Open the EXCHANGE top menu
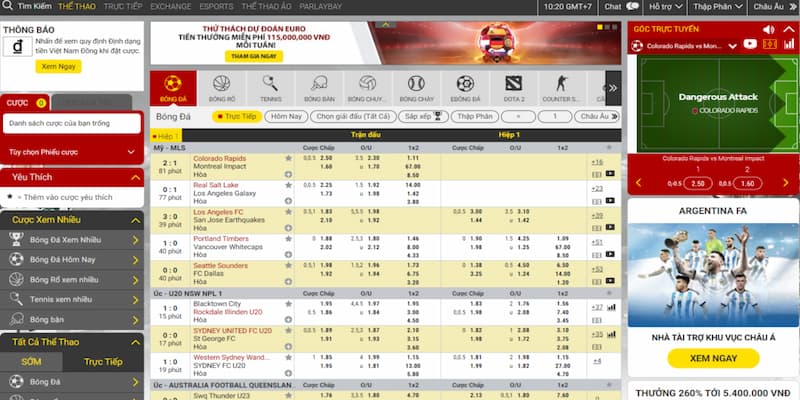800x400 pixels. [x=171, y=7]
